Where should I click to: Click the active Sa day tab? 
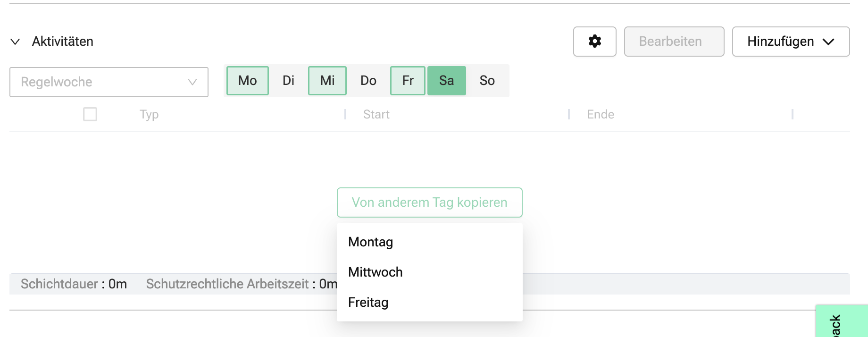tap(446, 81)
